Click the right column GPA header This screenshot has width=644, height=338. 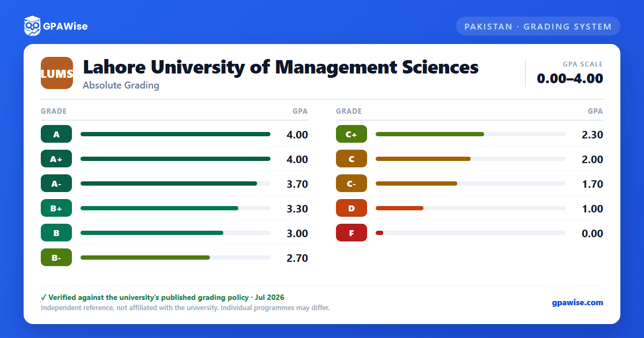595,111
